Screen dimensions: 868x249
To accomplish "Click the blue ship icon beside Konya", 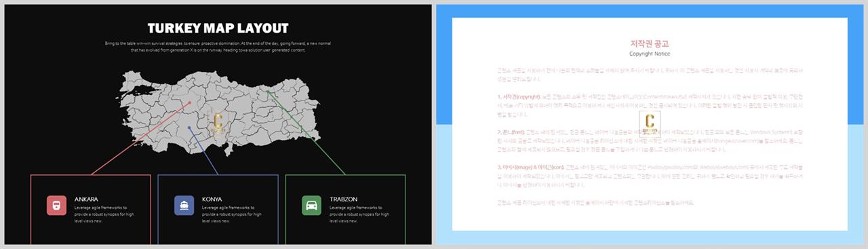I will [184, 206].
